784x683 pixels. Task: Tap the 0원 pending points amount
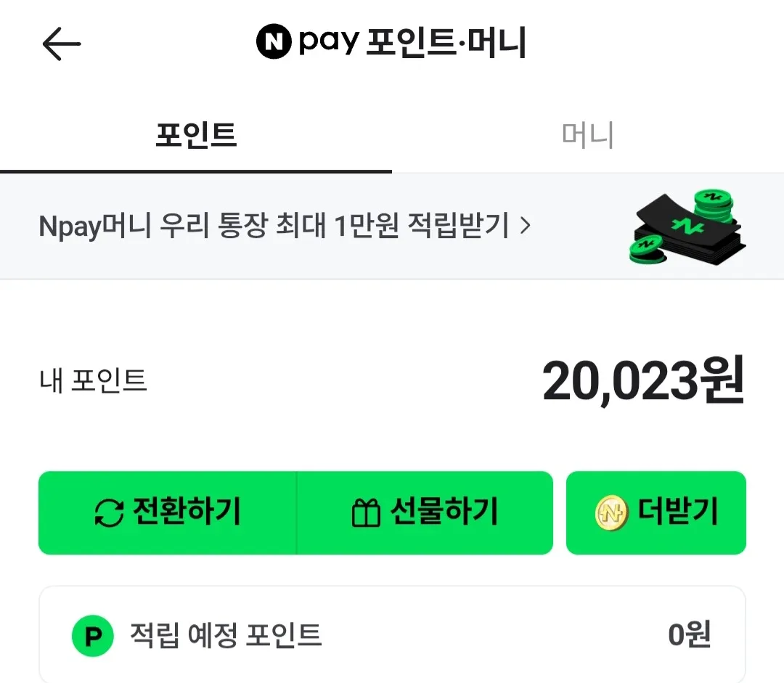coord(689,636)
